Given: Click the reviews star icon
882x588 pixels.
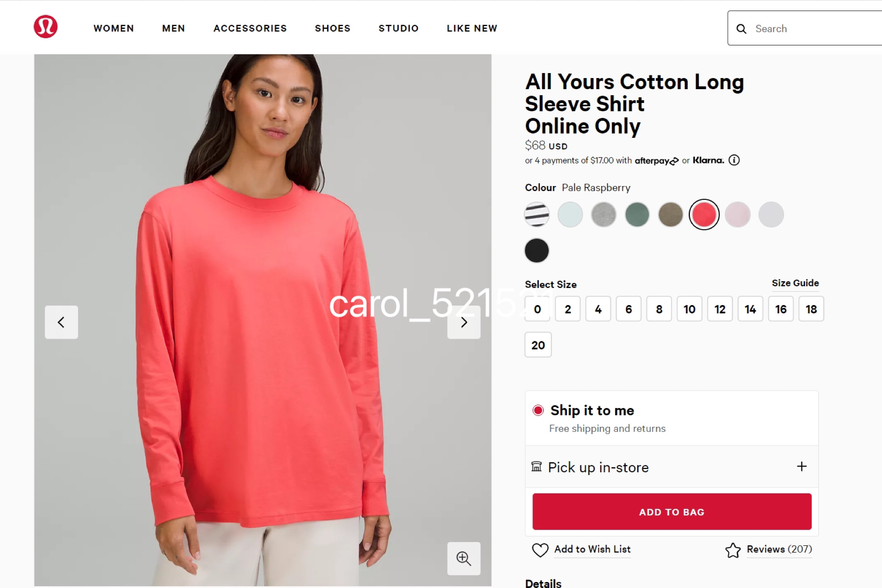Looking at the screenshot, I should [x=733, y=550].
